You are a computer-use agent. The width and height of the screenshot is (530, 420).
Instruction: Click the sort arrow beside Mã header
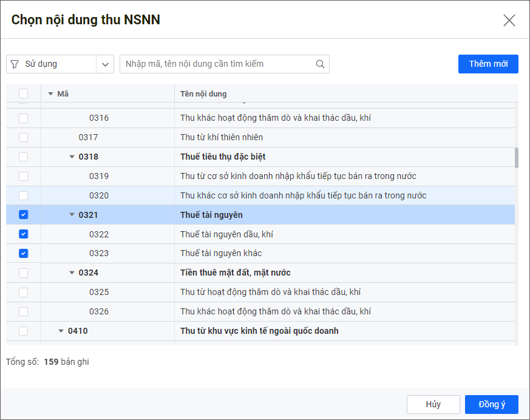pyautogui.click(x=50, y=94)
